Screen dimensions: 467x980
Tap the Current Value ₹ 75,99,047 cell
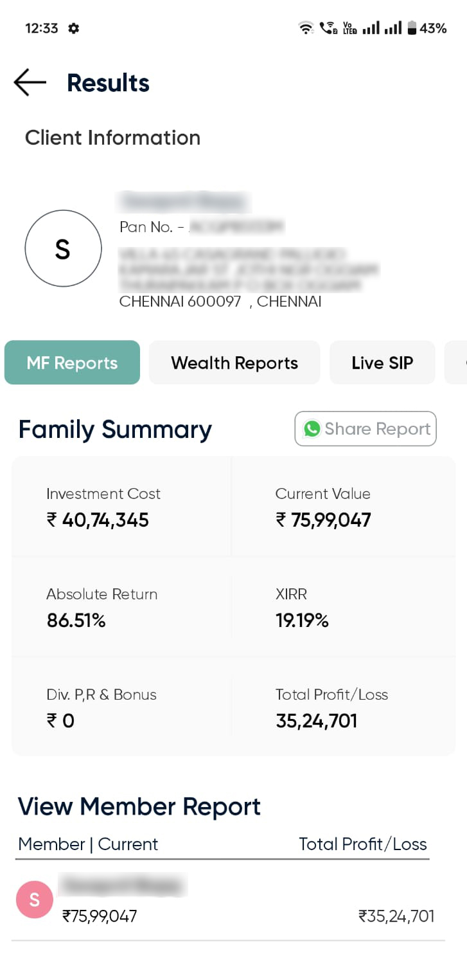(323, 520)
